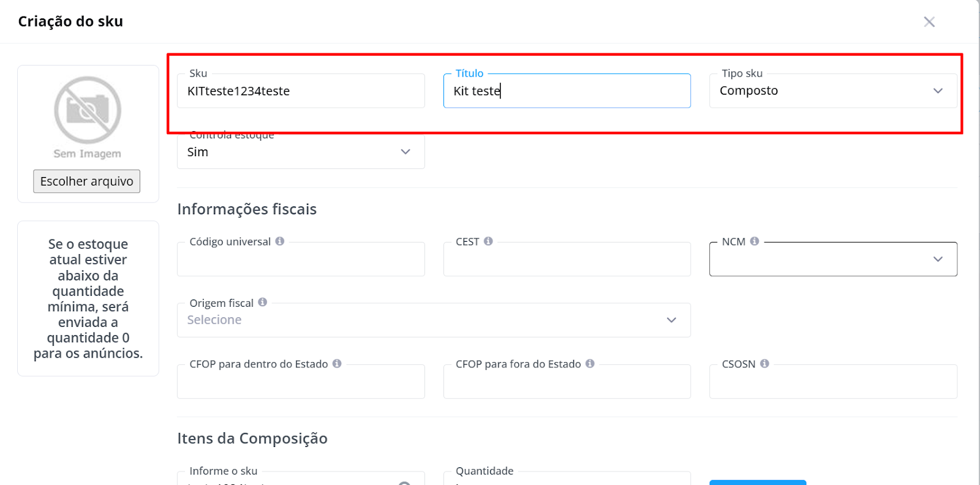
Task: Click the CSOSN input field
Action: [833, 382]
